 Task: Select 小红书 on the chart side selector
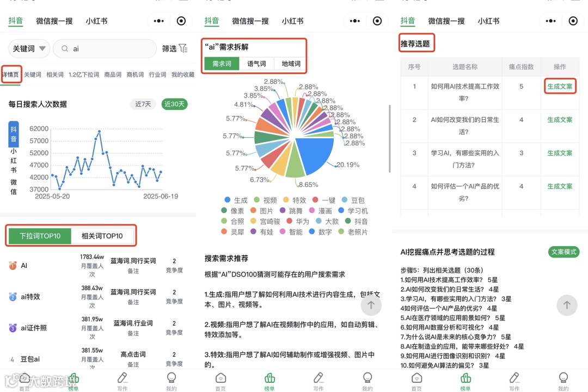tap(14, 160)
